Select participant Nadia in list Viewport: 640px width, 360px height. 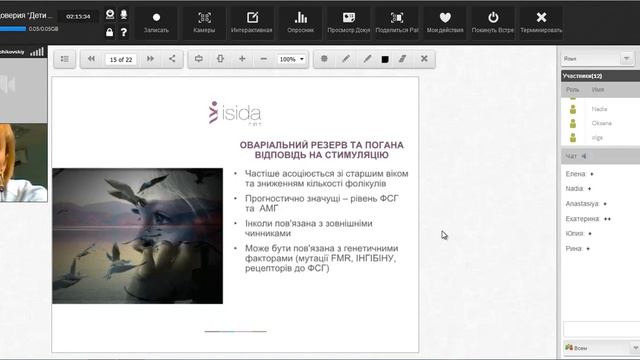click(x=600, y=109)
